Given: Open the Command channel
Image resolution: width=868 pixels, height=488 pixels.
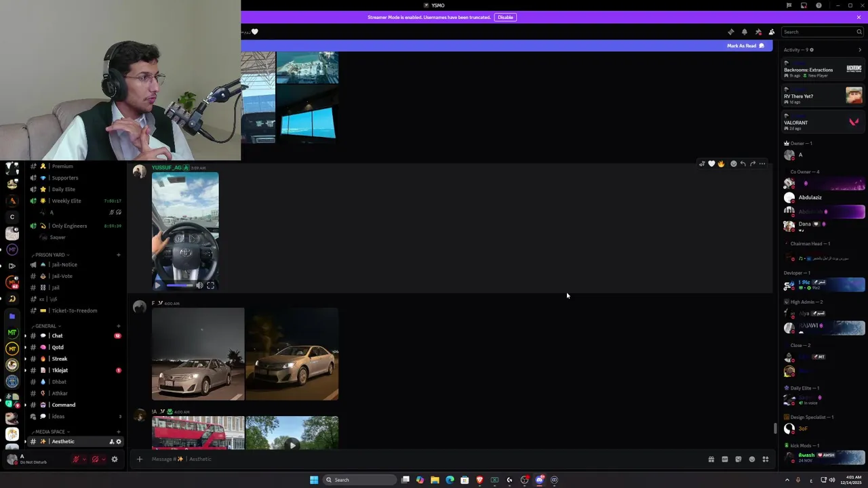Looking at the screenshot, I should [75, 405].
